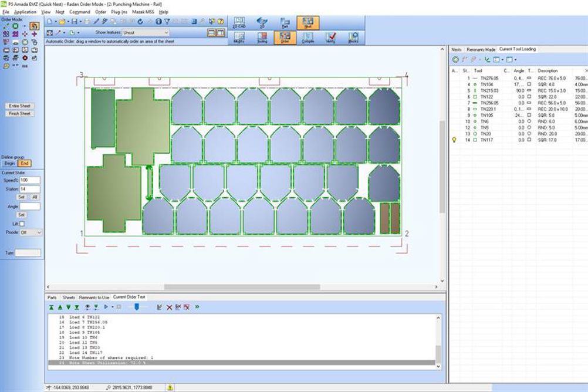Toggle the Begin define group button
588x392 pixels.
tap(10, 163)
